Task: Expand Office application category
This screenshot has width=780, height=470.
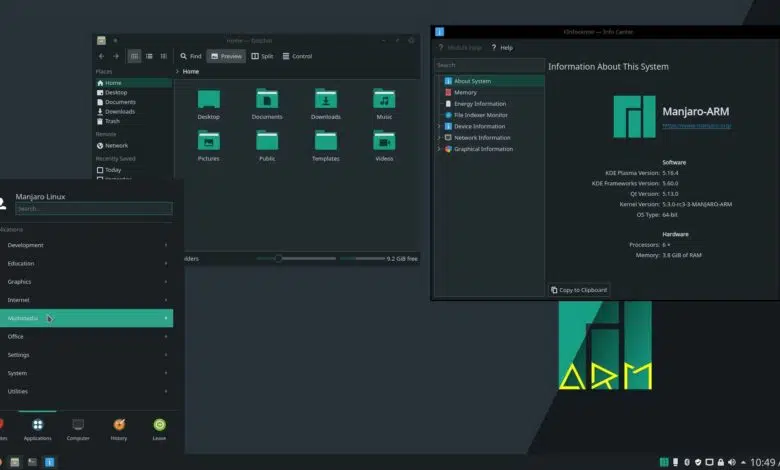Action: (x=87, y=337)
